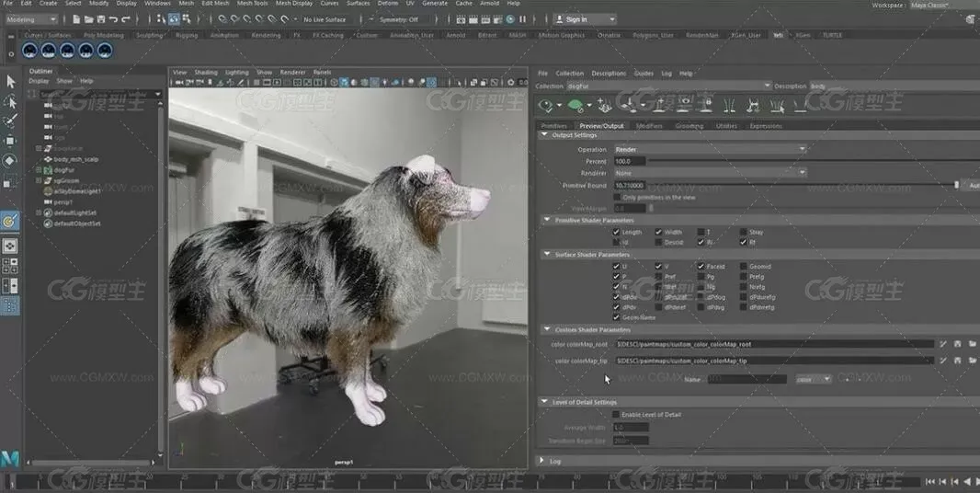Click save icon in colorMap_tip row
The height and width of the screenshot is (493, 980).
tap(957, 361)
